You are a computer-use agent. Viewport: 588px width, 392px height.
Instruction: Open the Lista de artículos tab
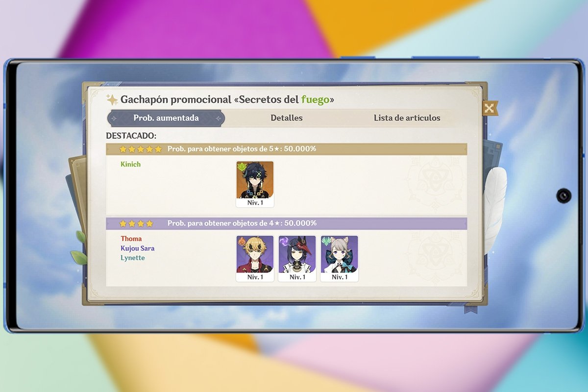point(407,118)
